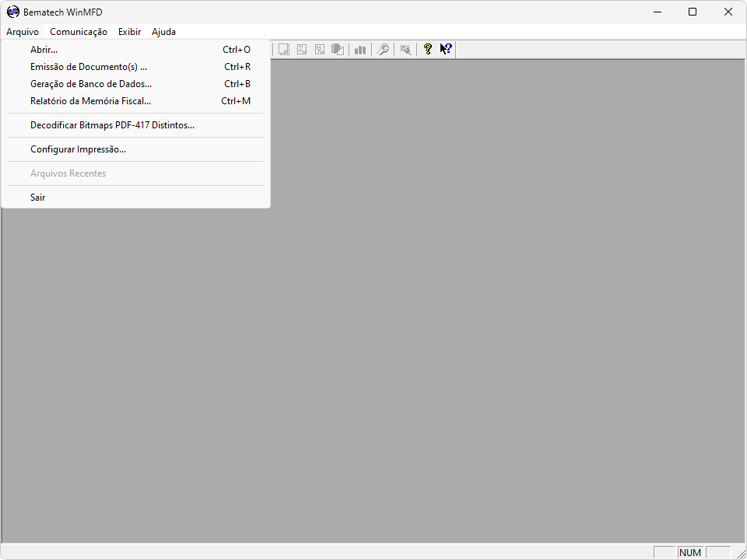Click the Bematech WinMFD title bar logo
This screenshot has width=747, height=560.
[13, 12]
